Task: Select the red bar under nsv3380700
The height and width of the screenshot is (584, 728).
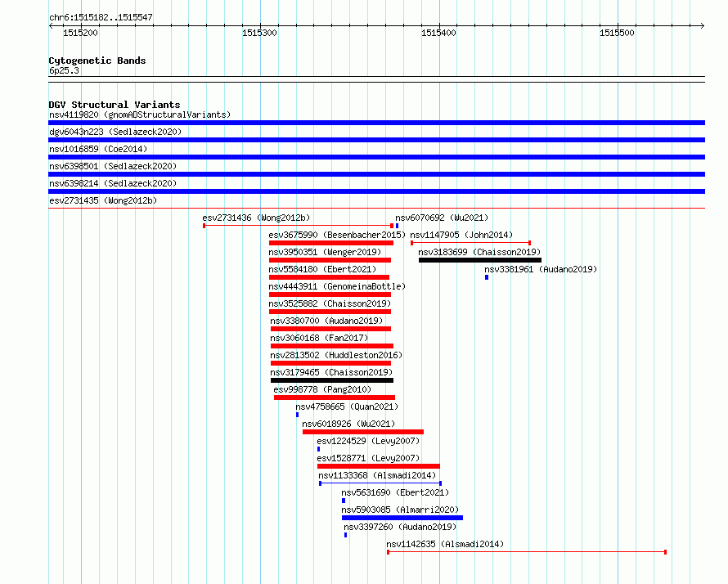Action: pyautogui.click(x=331, y=329)
